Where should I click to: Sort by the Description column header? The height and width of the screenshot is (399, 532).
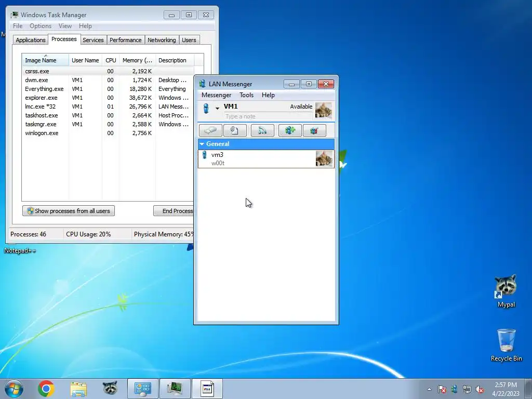pyautogui.click(x=175, y=60)
